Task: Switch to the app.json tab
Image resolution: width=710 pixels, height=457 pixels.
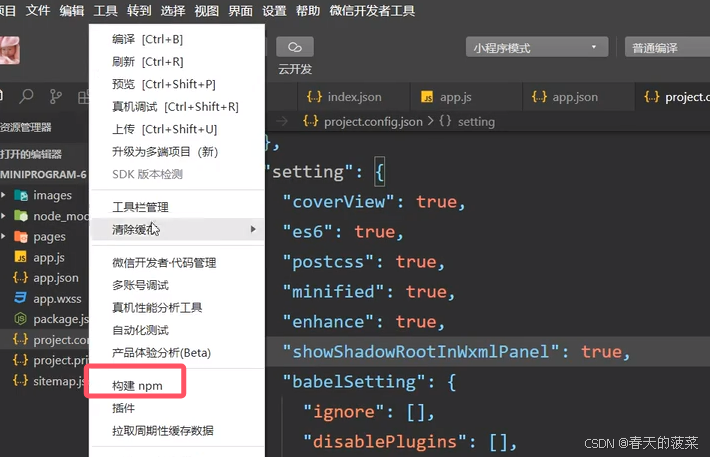Action: click(x=579, y=97)
